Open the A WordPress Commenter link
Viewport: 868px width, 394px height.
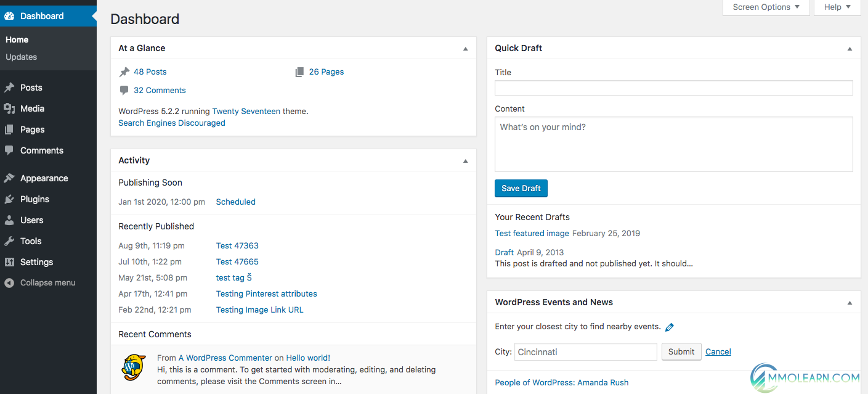tap(225, 358)
